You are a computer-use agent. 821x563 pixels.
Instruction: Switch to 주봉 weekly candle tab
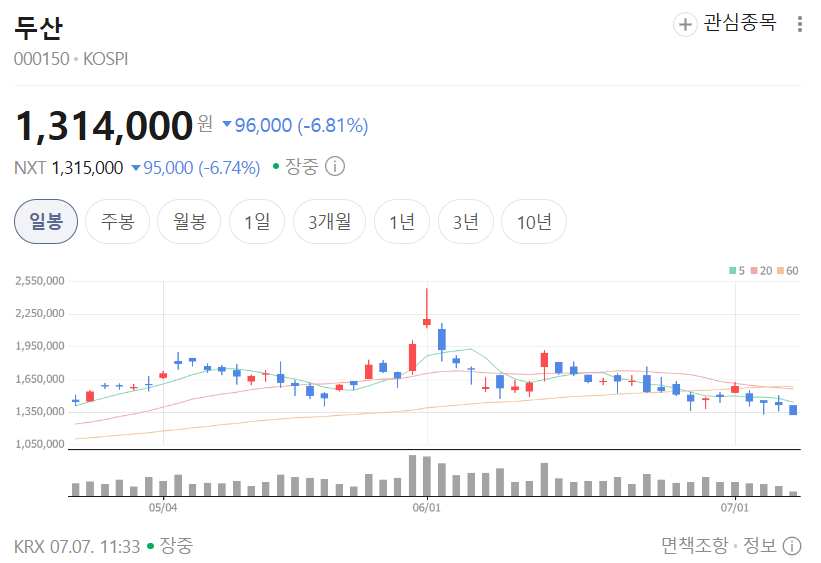click(x=117, y=222)
